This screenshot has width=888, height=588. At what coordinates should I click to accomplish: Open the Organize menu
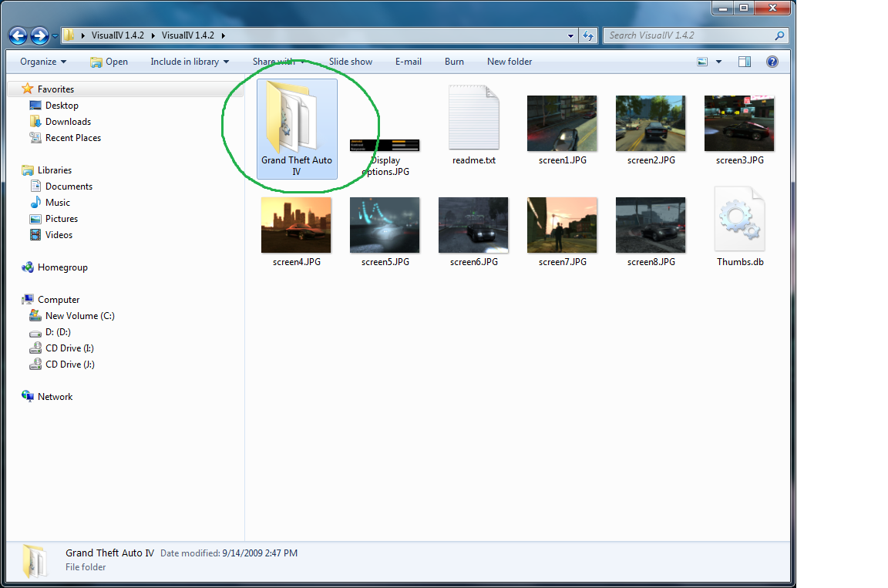click(x=43, y=62)
